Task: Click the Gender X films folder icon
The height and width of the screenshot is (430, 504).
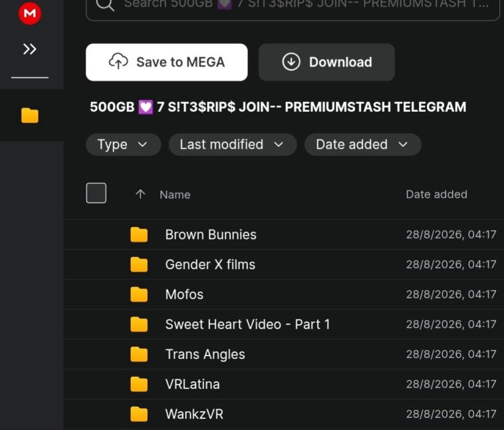Action: (139, 264)
